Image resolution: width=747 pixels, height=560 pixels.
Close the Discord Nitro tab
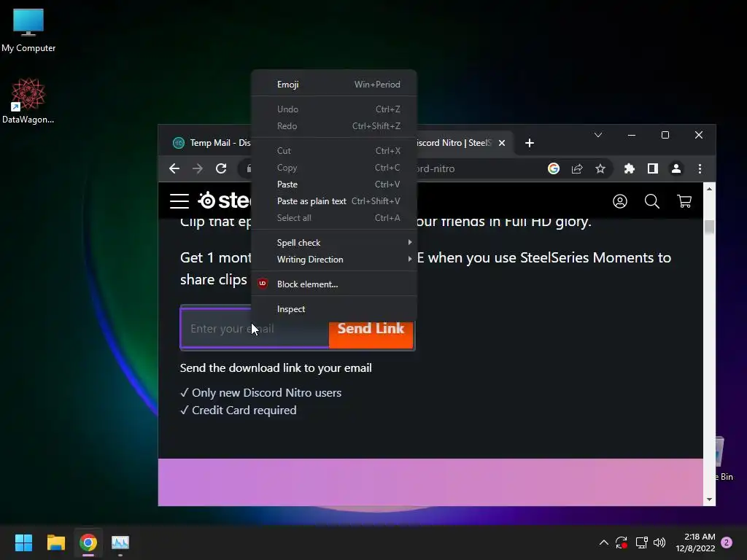pos(502,143)
